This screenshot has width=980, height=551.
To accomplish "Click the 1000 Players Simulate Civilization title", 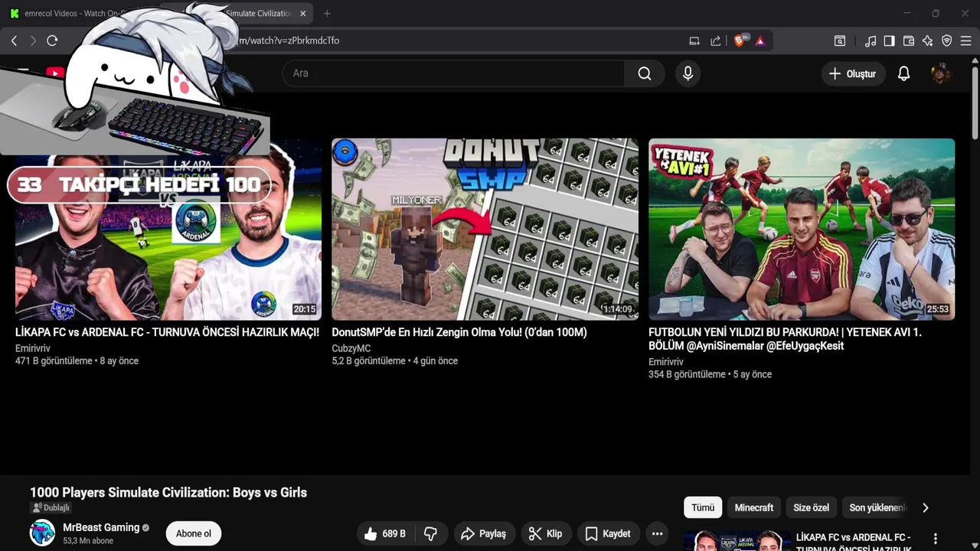I will pyautogui.click(x=168, y=492).
